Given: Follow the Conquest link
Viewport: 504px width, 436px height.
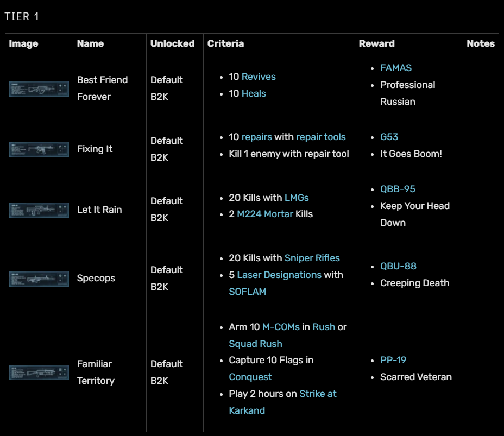Looking at the screenshot, I should tap(250, 377).
